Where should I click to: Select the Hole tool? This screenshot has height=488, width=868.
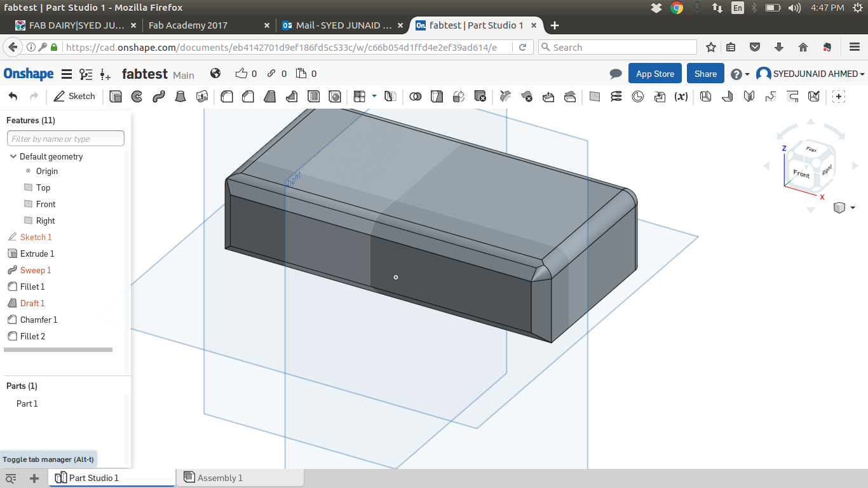coord(335,97)
